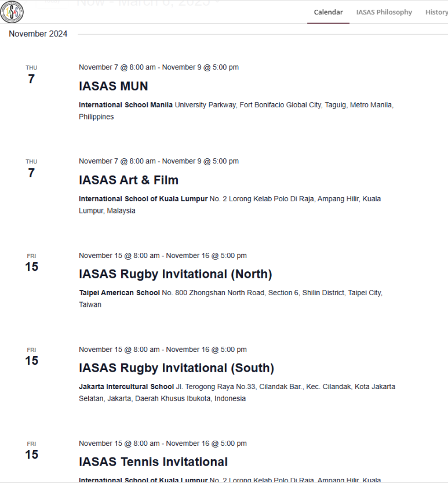Click Fri 15 date tag beside Rugby North
The height and width of the screenshot is (483, 448).
point(31,263)
